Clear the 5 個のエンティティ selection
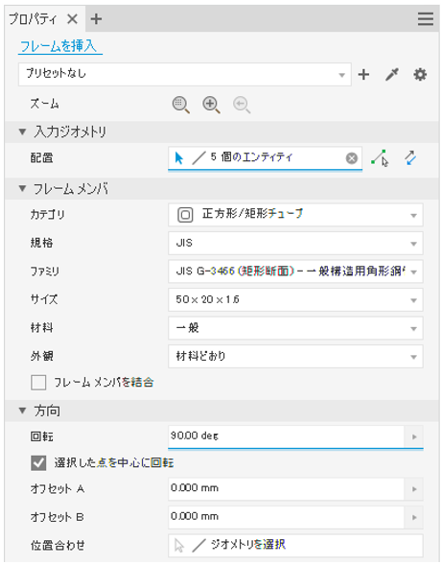The image size is (444, 566). pyautogui.click(x=352, y=158)
